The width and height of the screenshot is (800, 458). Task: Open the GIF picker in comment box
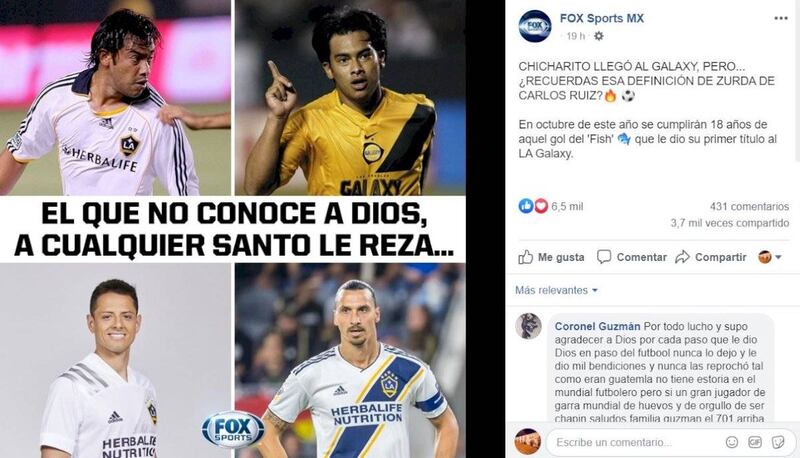[755, 442]
